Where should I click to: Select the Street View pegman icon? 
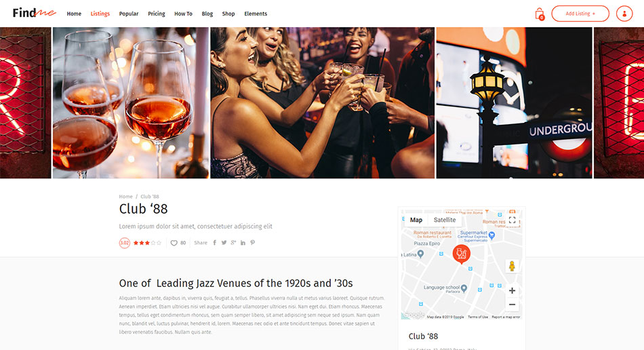[512, 266]
